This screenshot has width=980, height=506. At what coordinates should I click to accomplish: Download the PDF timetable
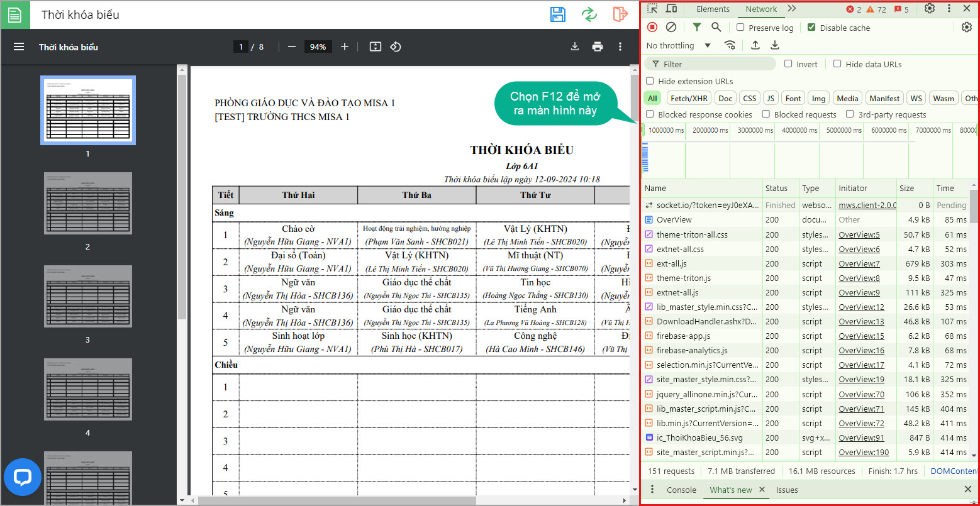point(574,47)
